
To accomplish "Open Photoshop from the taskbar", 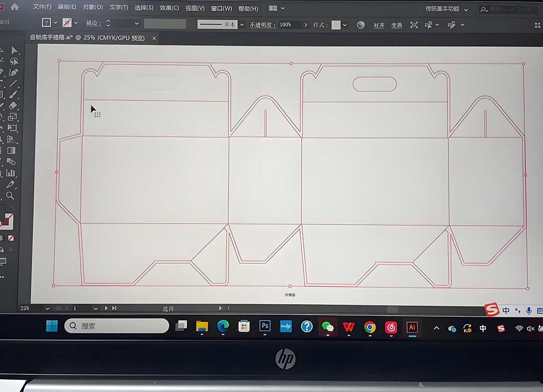I will (x=264, y=327).
